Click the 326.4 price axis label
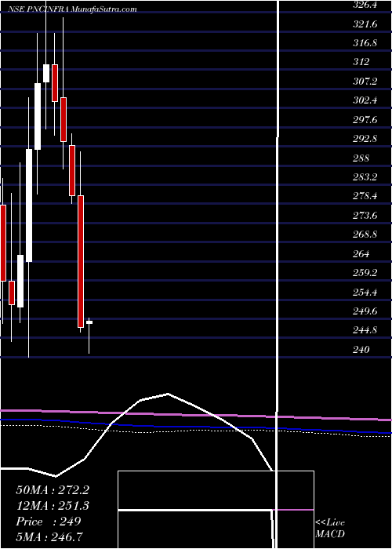 [x=365, y=5]
